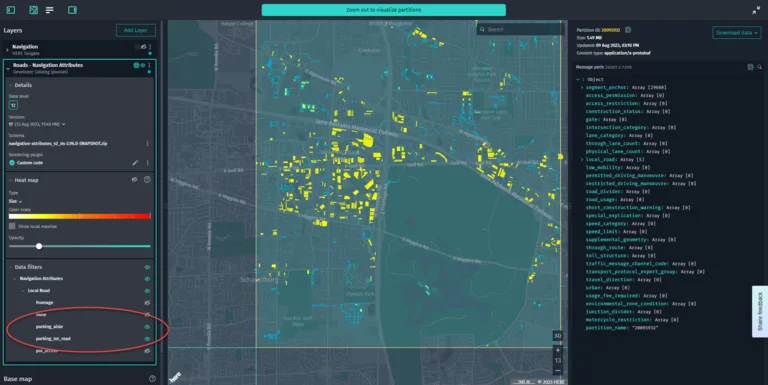Open the Download data dropdown
The image size is (768, 385).
736,33
